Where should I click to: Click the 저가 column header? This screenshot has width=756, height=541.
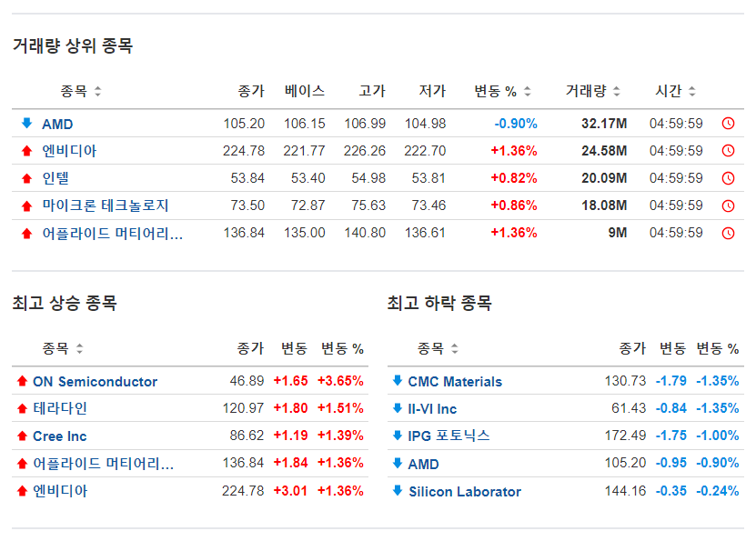(x=432, y=91)
